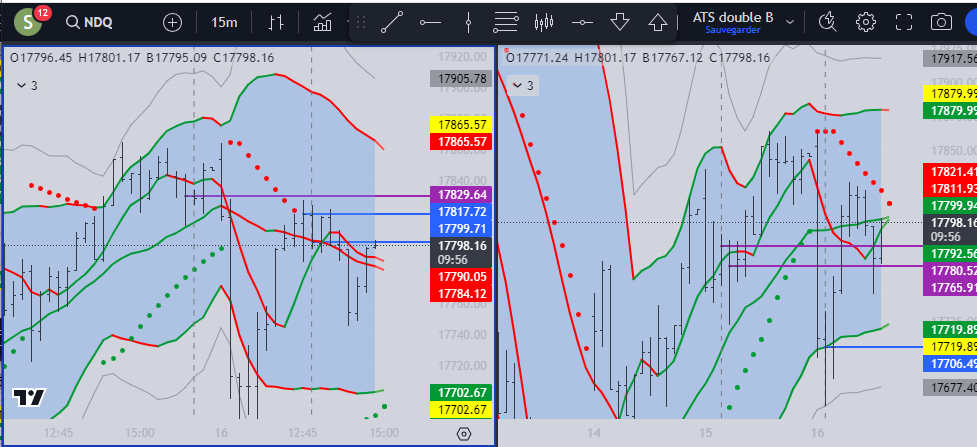Click the 17817.72 blue price label
The width and height of the screenshot is (977, 447).
[x=461, y=211]
